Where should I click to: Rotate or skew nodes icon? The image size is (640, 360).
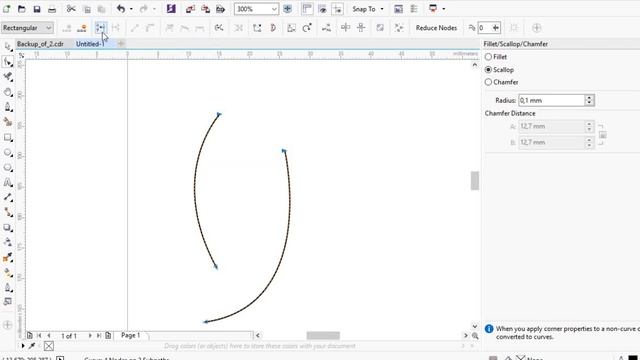click(307, 28)
